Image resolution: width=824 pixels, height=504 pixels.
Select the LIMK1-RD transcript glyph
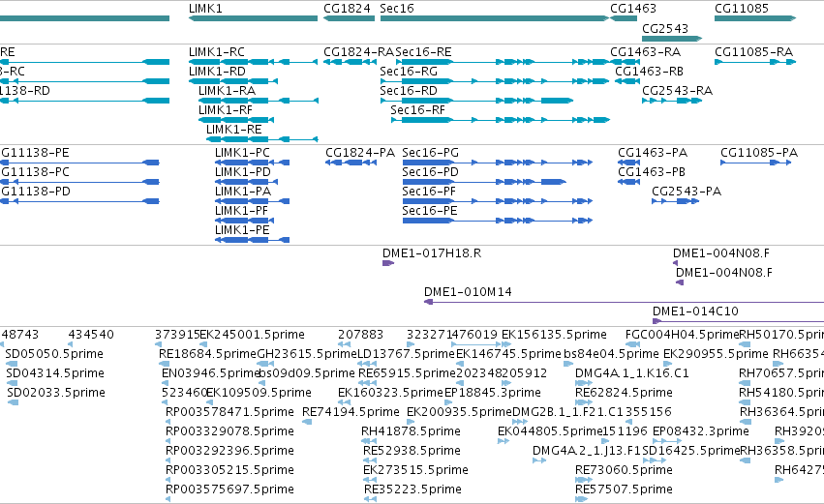pyautogui.click(x=233, y=81)
